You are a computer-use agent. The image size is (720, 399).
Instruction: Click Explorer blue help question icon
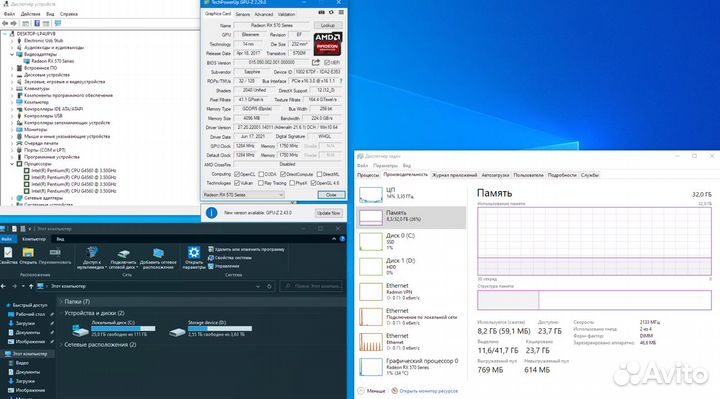point(342,239)
